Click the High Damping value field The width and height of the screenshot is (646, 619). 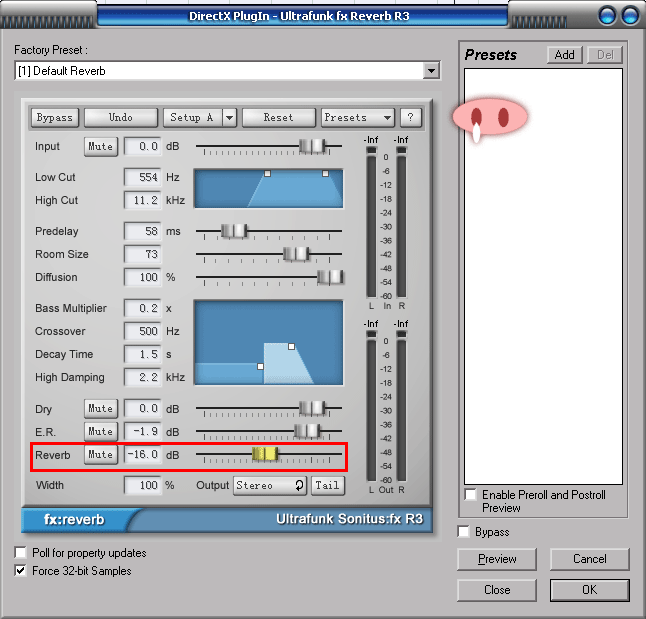coord(143,377)
